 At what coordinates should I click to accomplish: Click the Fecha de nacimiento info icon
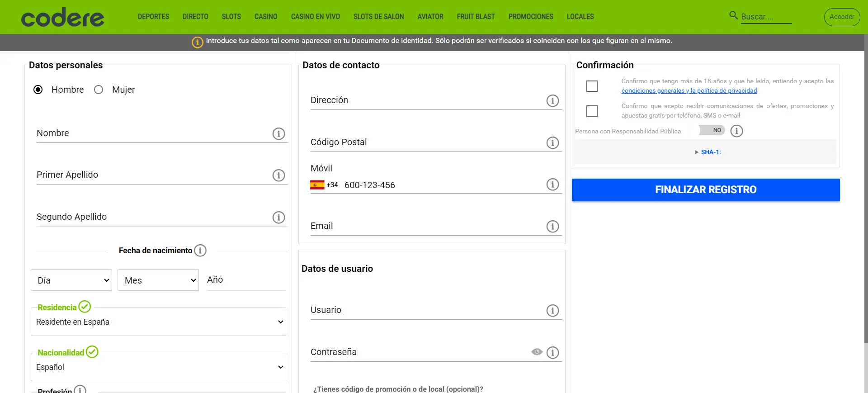click(x=200, y=251)
